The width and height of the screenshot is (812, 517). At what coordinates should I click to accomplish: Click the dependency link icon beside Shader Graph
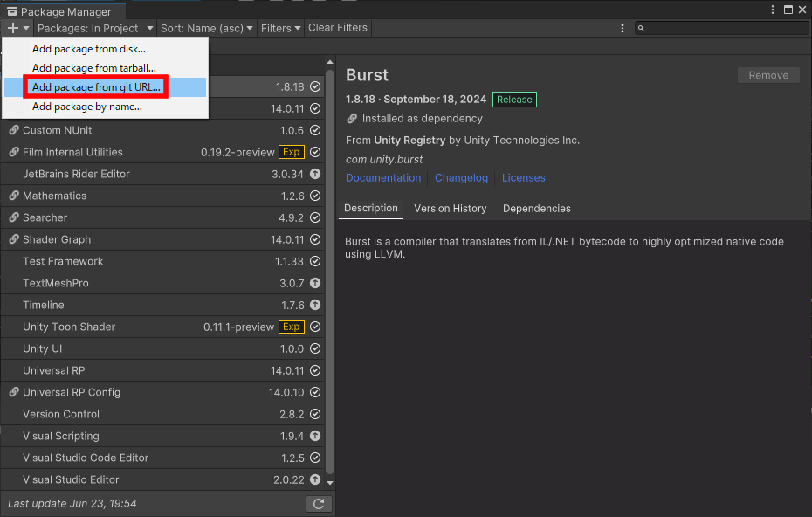pyautogui.click(x=14, y=238)
